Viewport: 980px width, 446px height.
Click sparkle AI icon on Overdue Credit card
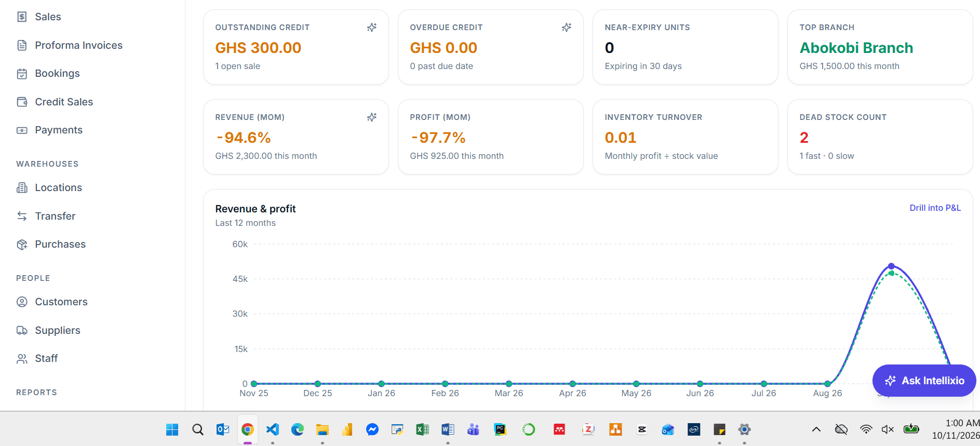[x=567, y=28]
